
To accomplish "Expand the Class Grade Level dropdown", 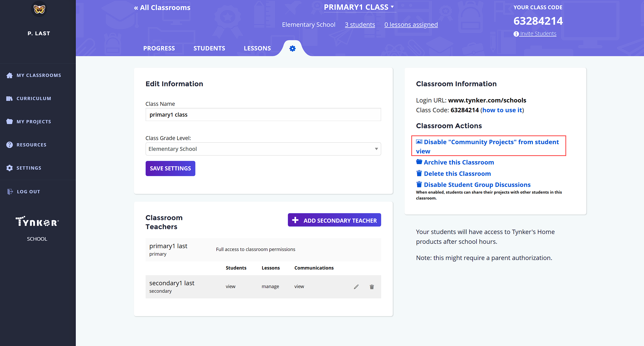I will click(263, 149).
